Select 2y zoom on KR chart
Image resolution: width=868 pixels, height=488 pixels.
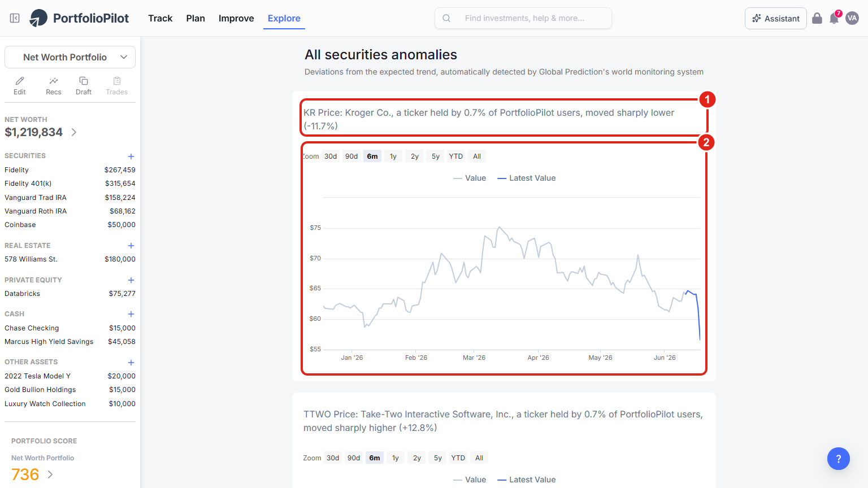[415, 156]
